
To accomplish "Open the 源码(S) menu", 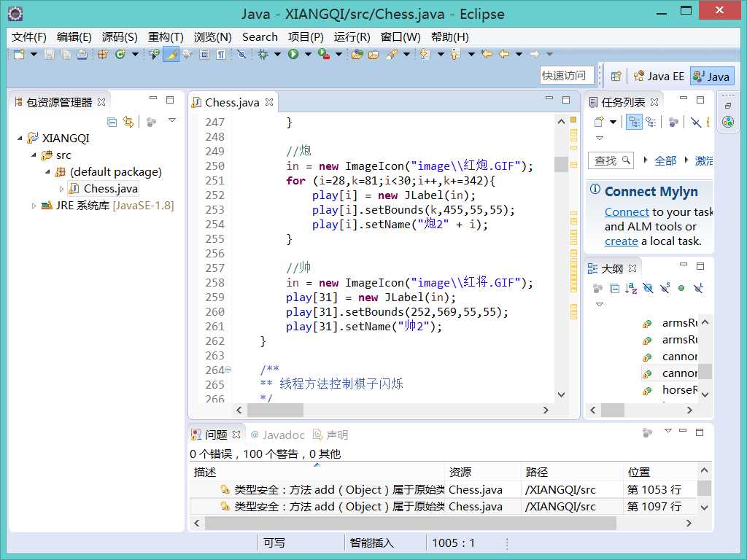I will (120, 37).
